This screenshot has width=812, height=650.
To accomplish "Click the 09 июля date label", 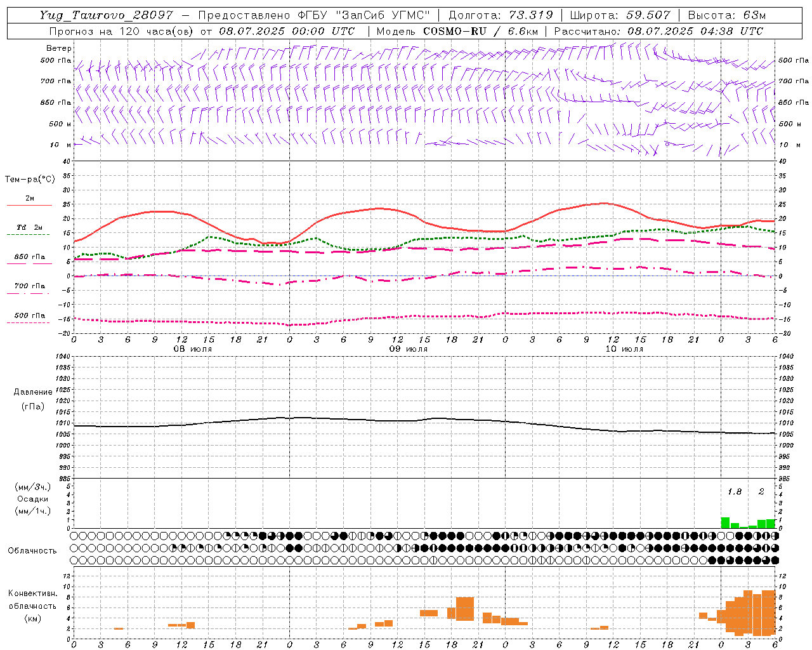I will click(408, 349).
